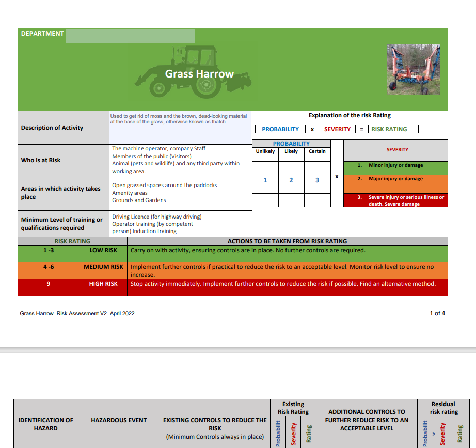This screenshot has height=448, width=476.
Task: Expand the Explanation of the risk Rating section
Action: coord(350,115)
